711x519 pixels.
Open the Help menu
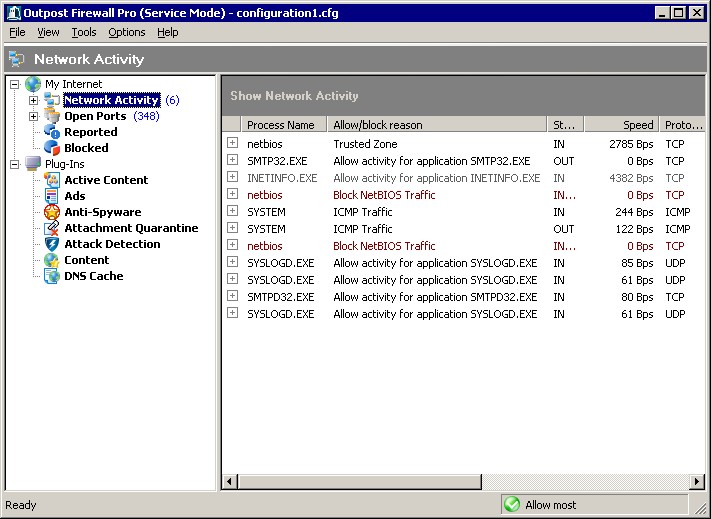point(168,32)
